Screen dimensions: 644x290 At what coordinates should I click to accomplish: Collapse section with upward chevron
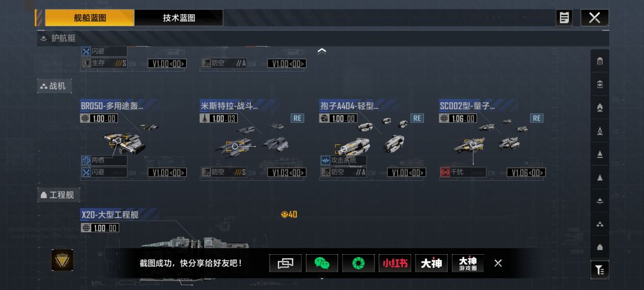click(322, 51)
